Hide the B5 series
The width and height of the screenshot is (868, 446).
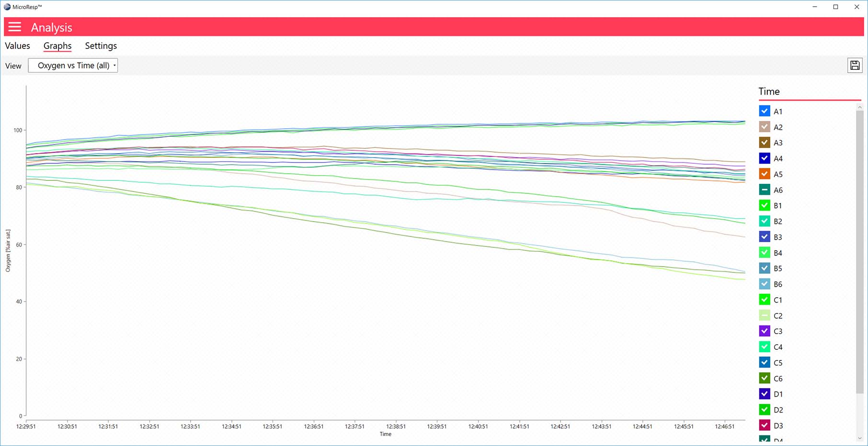(x=765, y=268)
